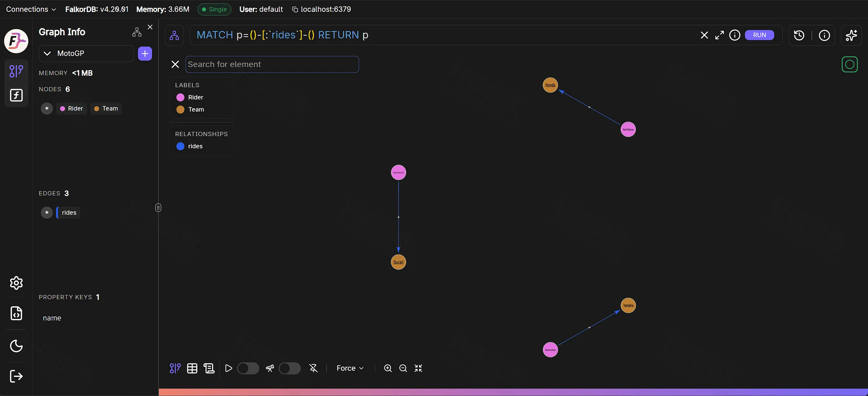
Task: Open the Graphs page in sidebar
Action: point(16,71)
